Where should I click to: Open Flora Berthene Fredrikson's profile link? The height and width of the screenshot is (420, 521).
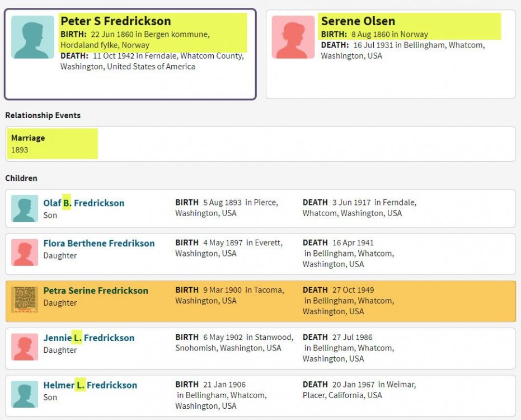pyautogui.click(x=99, y=244)
